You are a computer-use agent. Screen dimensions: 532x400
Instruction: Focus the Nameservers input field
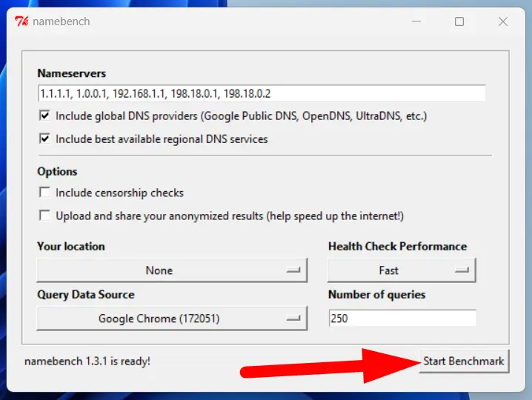(x=262, y=93)
